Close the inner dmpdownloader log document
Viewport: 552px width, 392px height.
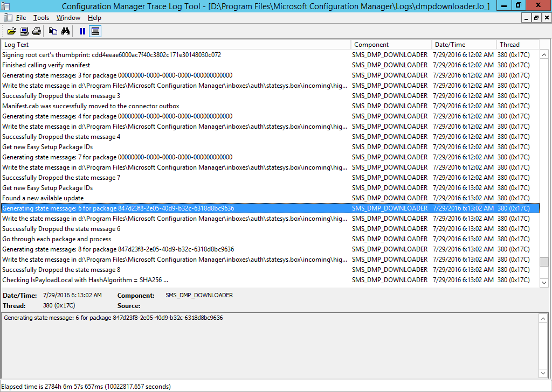[547, 18]
